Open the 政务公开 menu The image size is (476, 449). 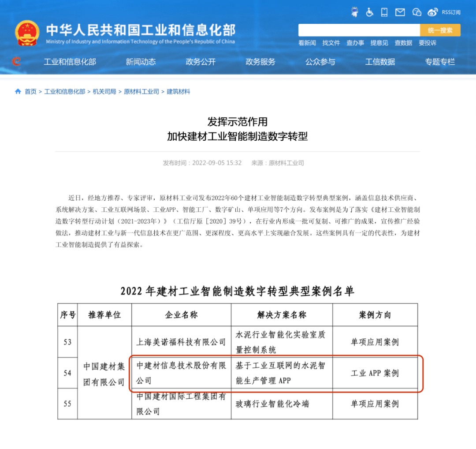click(x=201, y=62)
